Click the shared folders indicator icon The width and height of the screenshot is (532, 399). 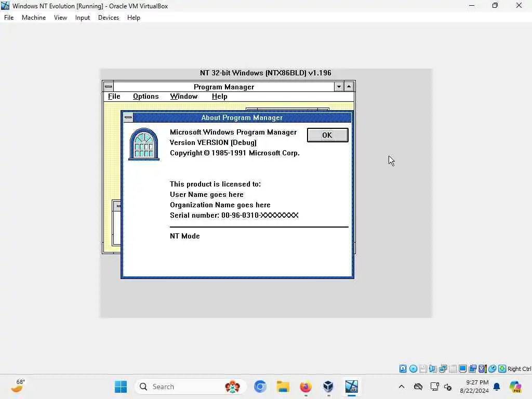(x=472, y=369)
